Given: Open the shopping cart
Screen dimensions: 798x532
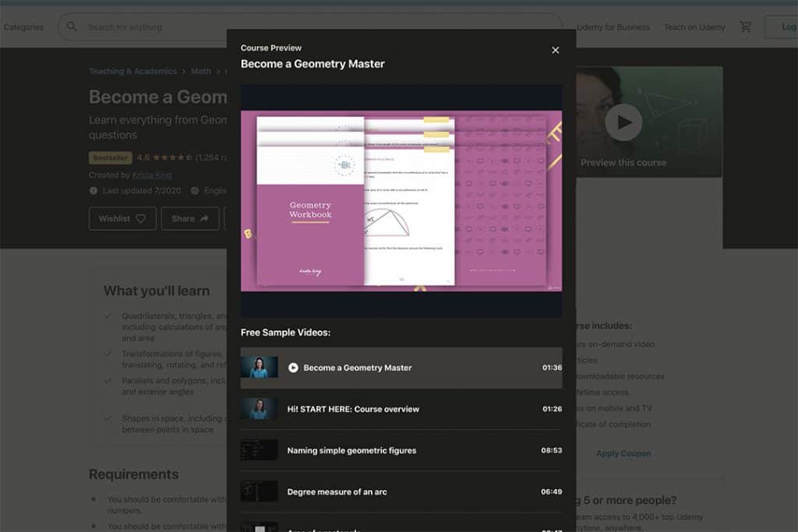Looking at the screenshot, I should tap(746, 26).
